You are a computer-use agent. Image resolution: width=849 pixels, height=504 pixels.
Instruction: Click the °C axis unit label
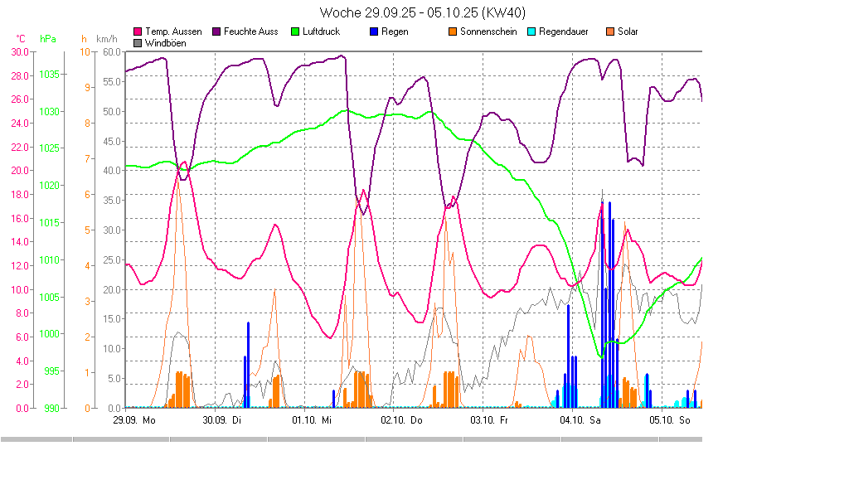(x=21, y=39)
